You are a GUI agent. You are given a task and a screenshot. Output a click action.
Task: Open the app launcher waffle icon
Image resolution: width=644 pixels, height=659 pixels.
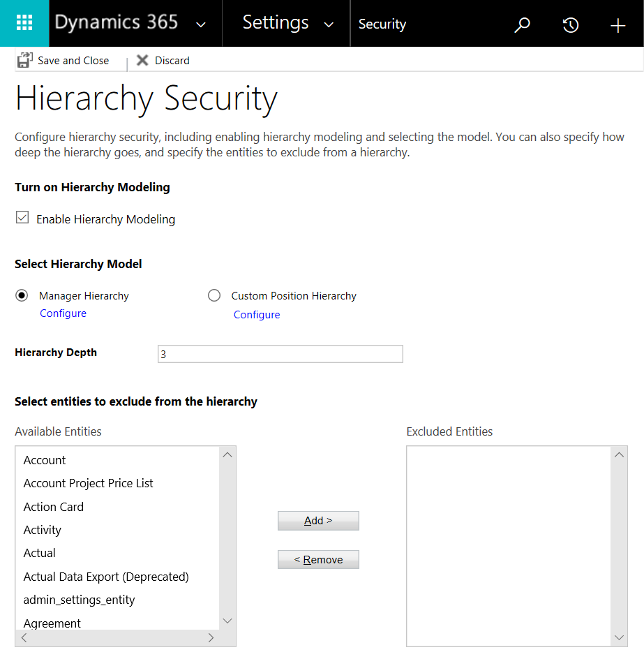(x=24, y=23)
